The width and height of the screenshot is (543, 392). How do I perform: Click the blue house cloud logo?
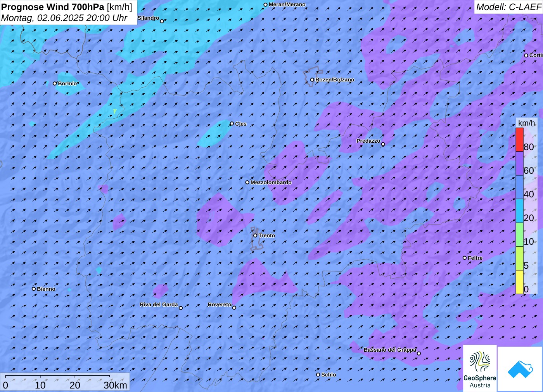pyautogui.click(x=520, y=369)
